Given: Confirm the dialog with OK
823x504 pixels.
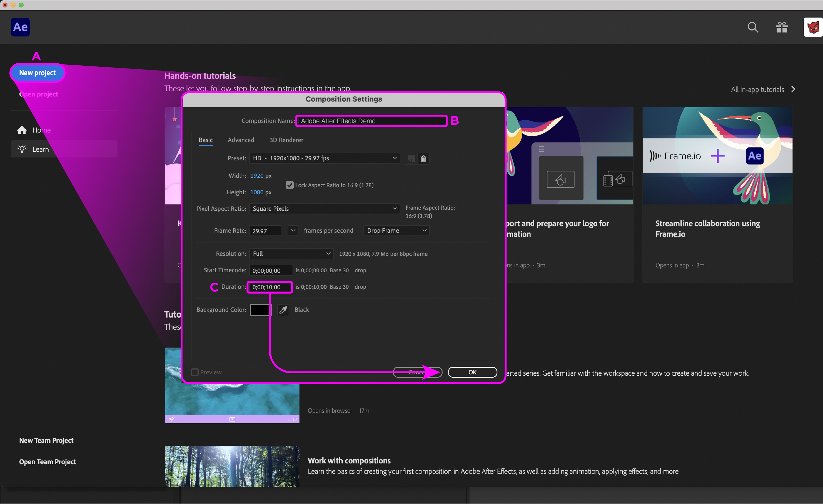Looking at the screenshot, I should [x=472, y=372].
